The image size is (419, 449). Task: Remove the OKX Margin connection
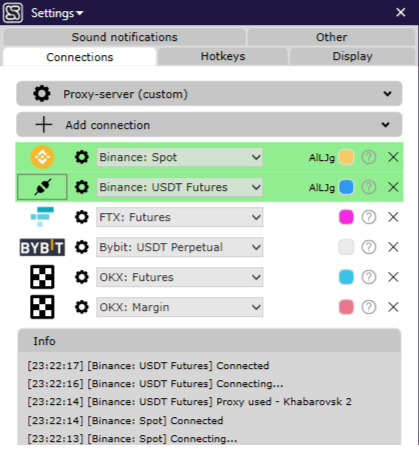pos(393,307)
